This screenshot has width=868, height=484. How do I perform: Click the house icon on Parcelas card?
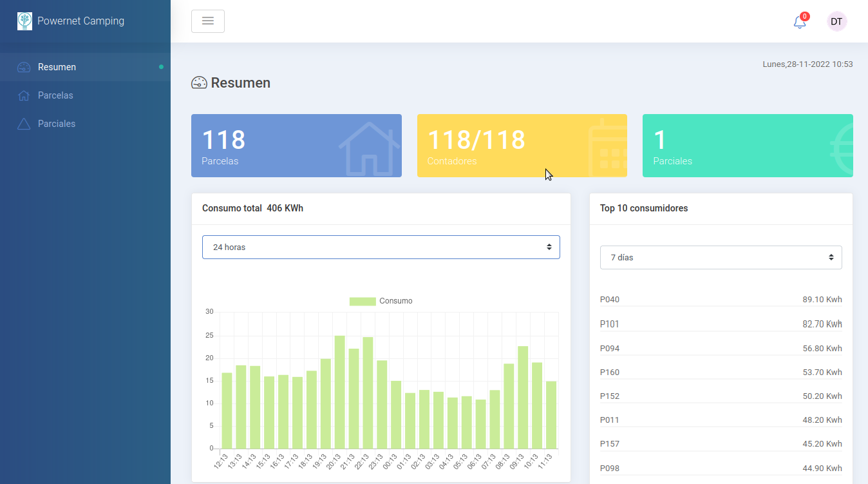pos(369,148)
